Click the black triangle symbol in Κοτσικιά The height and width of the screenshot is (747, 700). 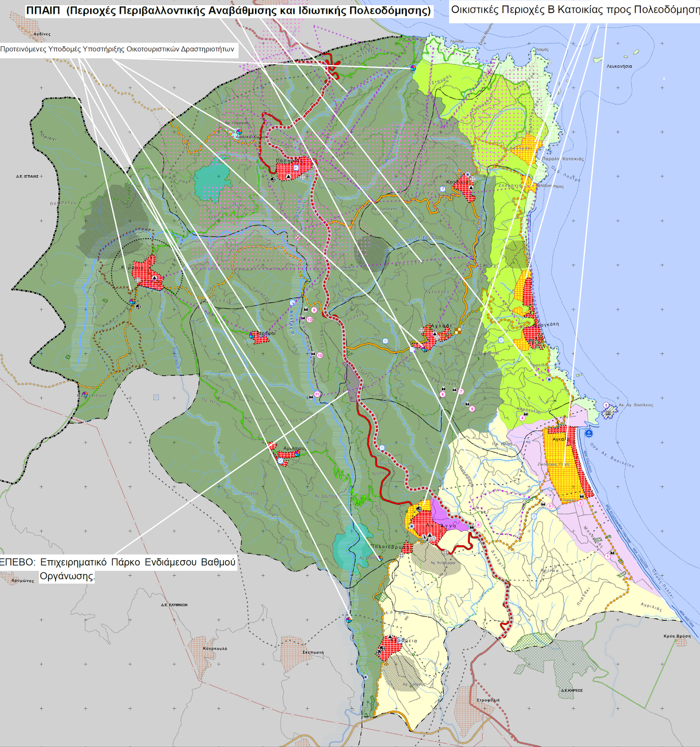coord(471,187)
